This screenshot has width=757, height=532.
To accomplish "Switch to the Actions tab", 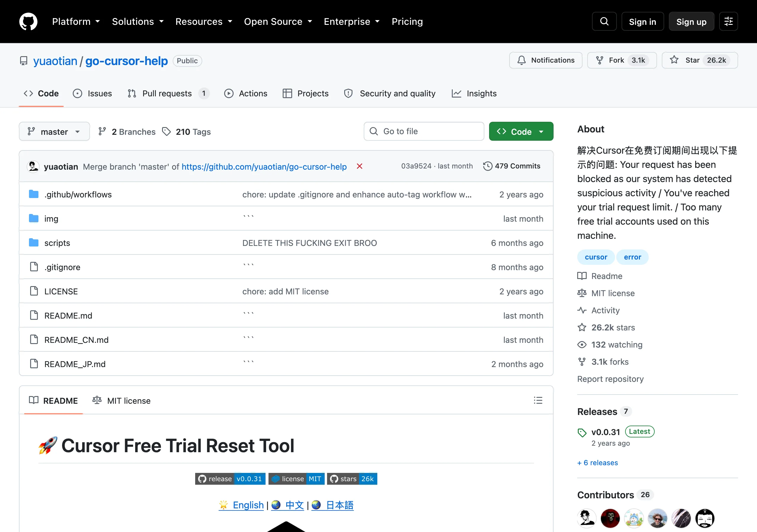I will tap(246, 93).
